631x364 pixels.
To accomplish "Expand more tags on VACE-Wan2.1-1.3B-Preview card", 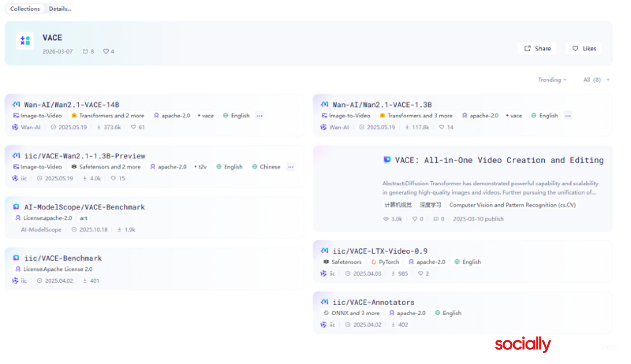I will tap(290, 167).
